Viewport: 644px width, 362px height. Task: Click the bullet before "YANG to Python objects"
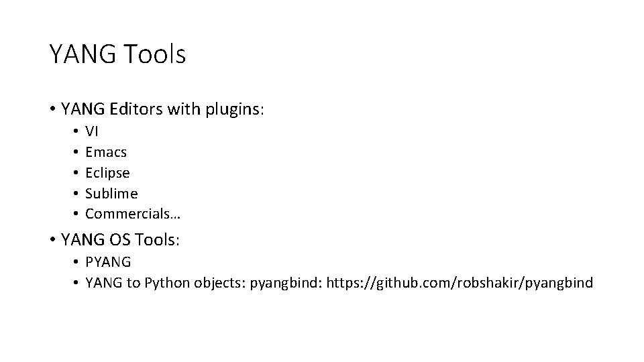(77, 284)
